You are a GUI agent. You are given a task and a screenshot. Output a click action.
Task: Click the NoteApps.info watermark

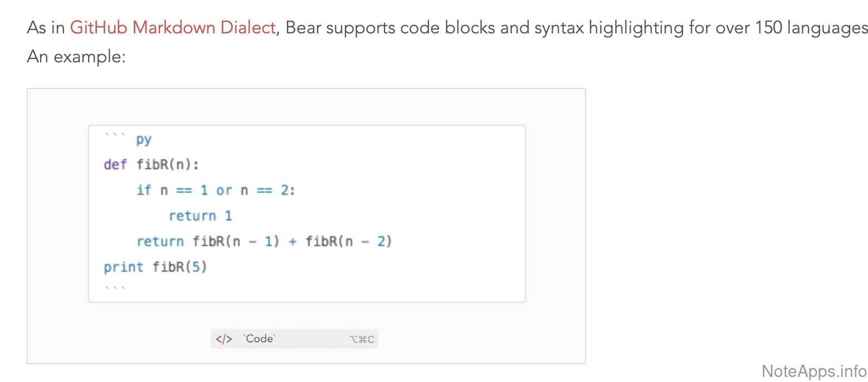point(813,371)
